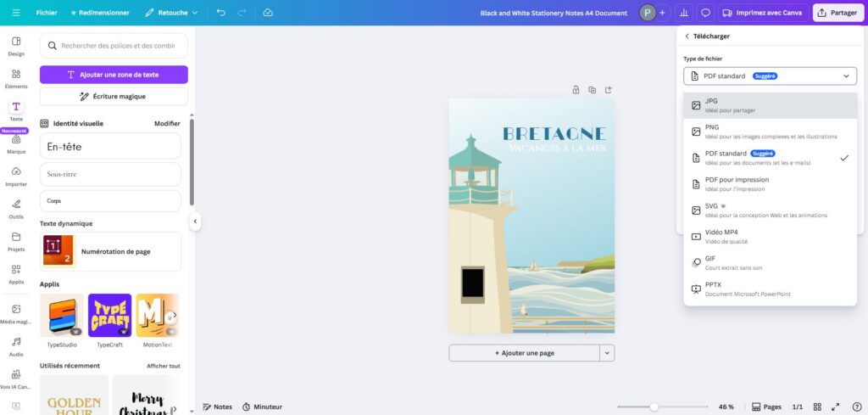Open the Importer sidebar panel
This screenshot has height=415, width=868.
click(16, 176)
